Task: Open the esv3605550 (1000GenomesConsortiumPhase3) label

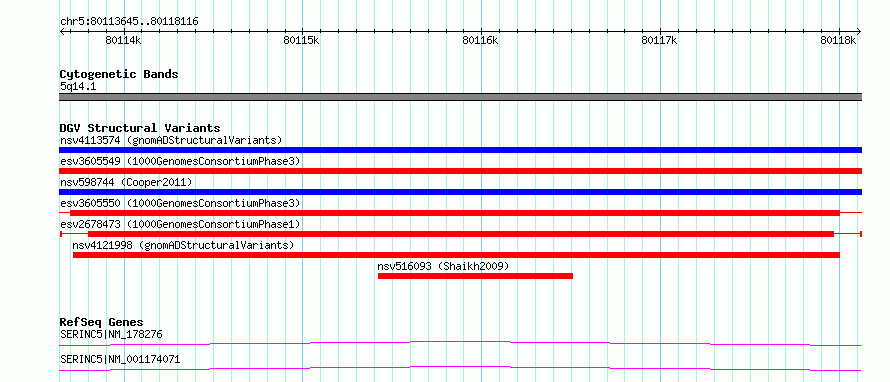Action: point(180,203)
